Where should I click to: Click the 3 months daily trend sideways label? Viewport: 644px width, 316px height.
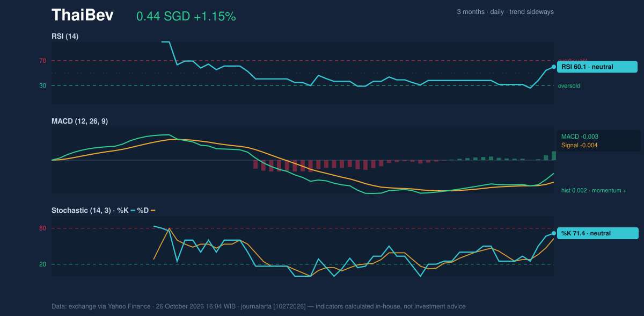[x=505, y=11]
